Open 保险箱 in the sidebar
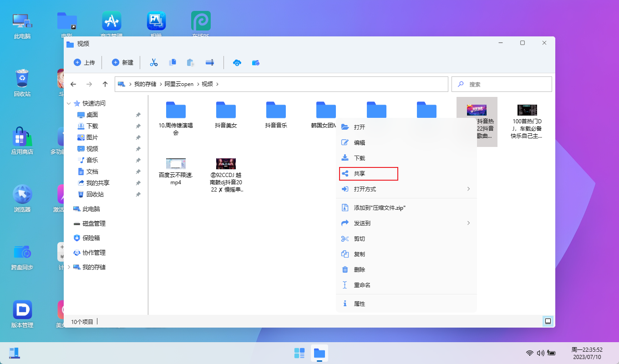The height and width of the screenshot is (364, 619). click(x=91, y=238)
